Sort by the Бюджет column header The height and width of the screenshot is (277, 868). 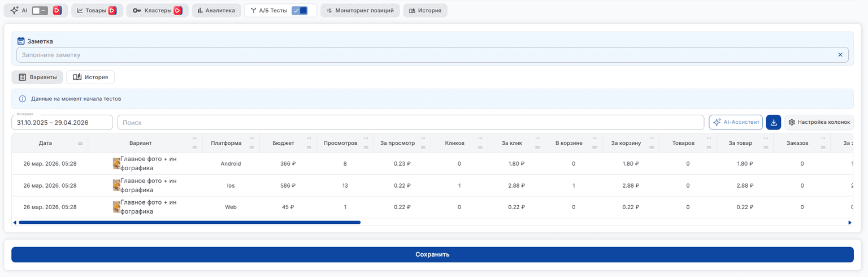283,144
